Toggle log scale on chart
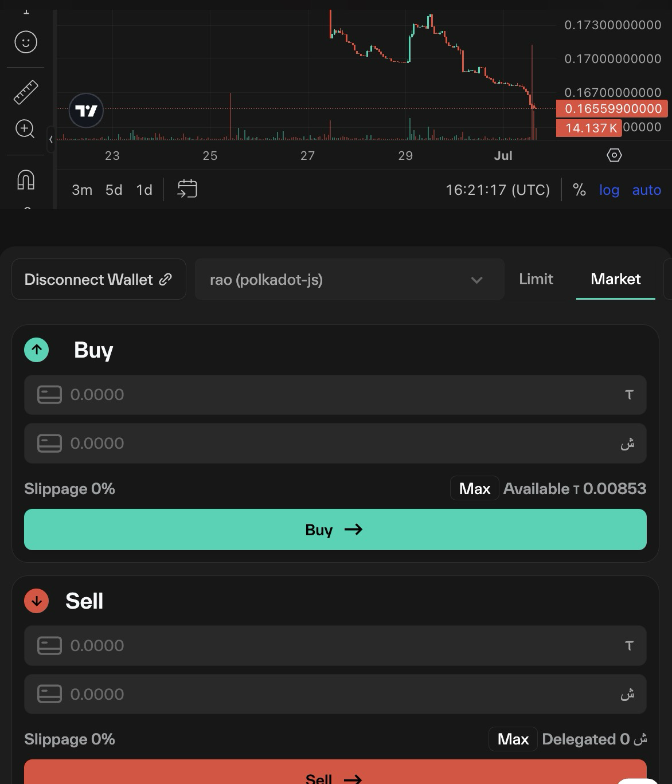Viewport: 672px width, 784px height. tap(609, 190)
